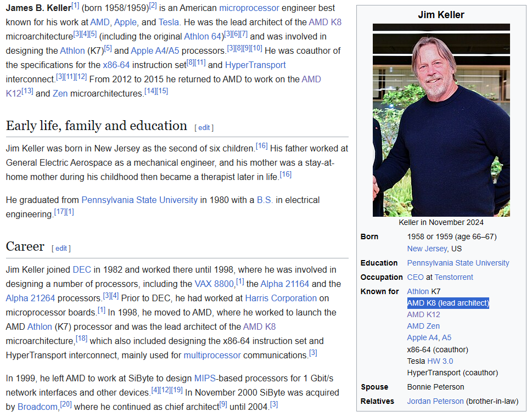Click the Tesla link in intro paragraph
Screen dimensions: 532x417
(169, 22)
